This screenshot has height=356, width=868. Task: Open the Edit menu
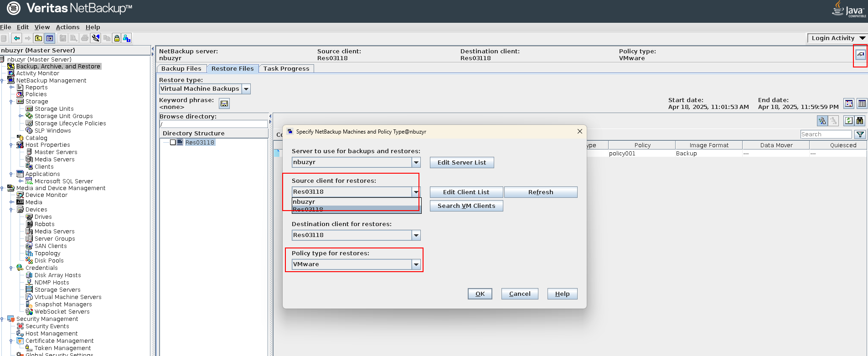point(23,27)
